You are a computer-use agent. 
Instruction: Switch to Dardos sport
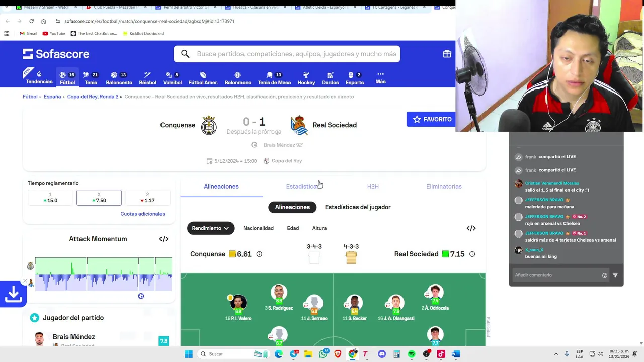pyautogui.click(x=330, y=78)
